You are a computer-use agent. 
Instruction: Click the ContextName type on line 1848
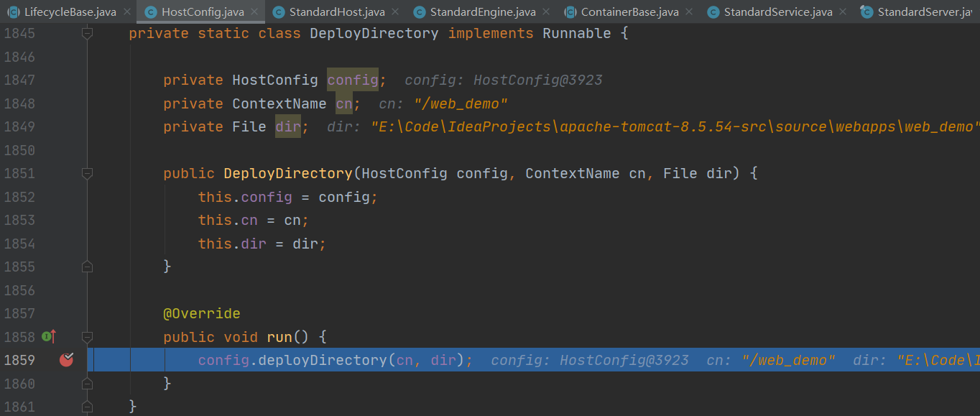click(279, 103)
